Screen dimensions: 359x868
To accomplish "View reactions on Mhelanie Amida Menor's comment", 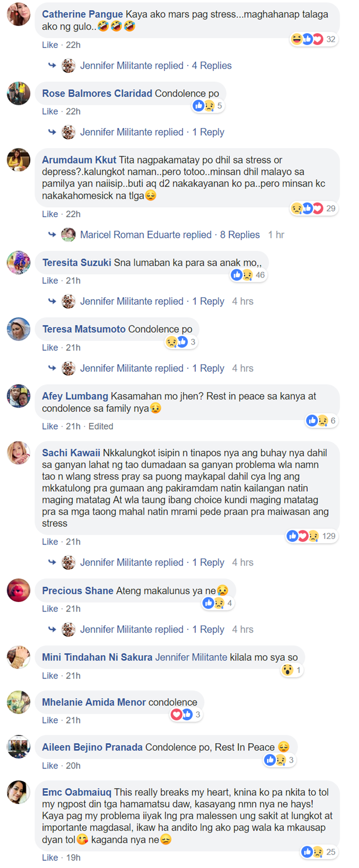I will tap(186, 715).
